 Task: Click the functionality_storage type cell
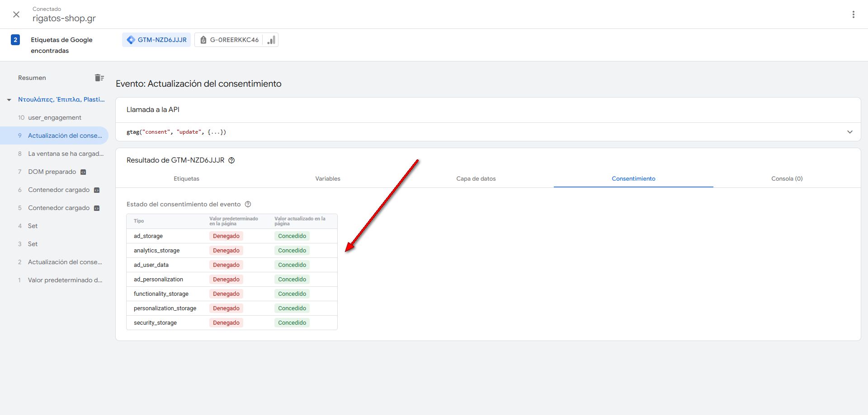click(161, 294)
